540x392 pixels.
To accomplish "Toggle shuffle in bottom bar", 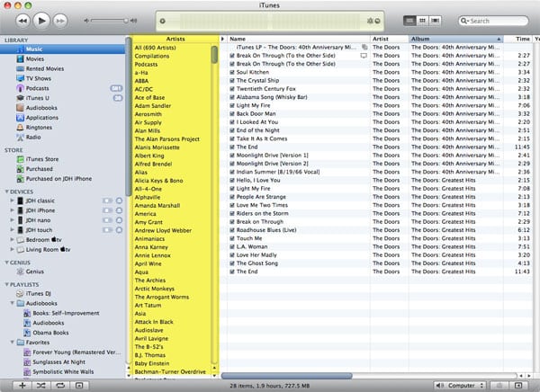I will click(41, 385).
